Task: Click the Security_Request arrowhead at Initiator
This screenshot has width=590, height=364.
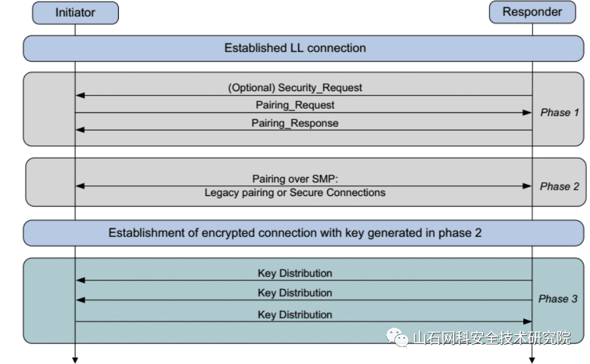Action: coord(80,96)
